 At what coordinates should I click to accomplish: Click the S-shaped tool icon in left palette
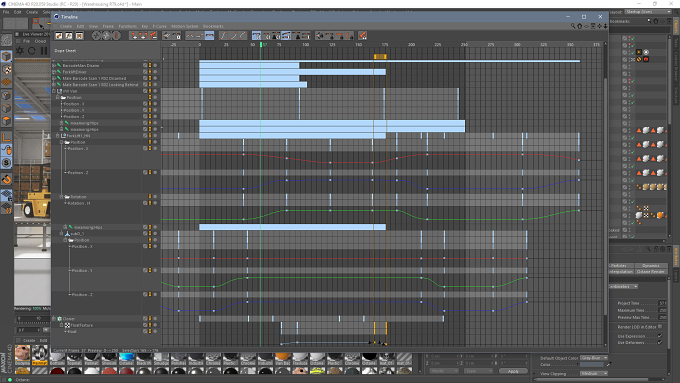tap(7, 163)
